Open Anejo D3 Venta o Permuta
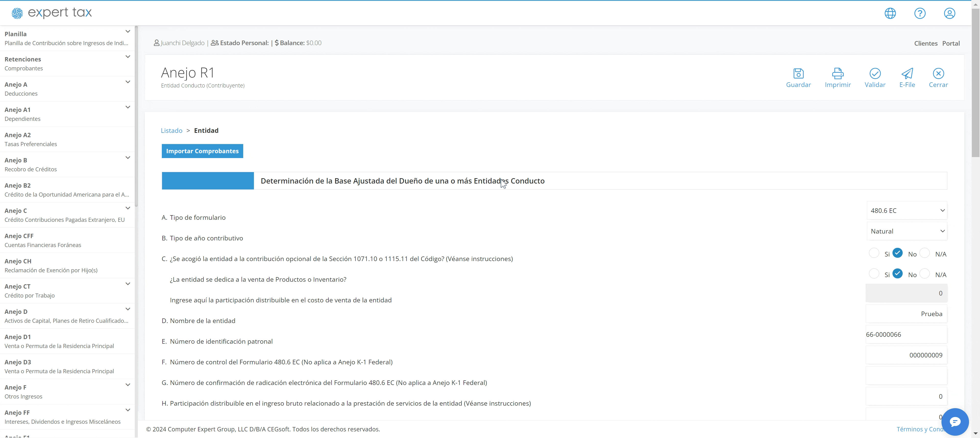The width and height of the screenshot is (980, 438). click(x=67, y=367)
